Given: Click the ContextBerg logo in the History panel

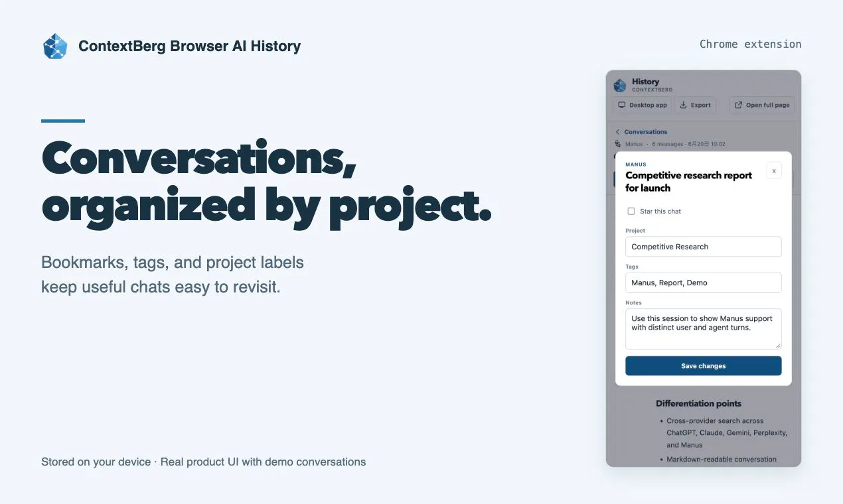Looking at the screenshot, I should click(x=620, y=86).
